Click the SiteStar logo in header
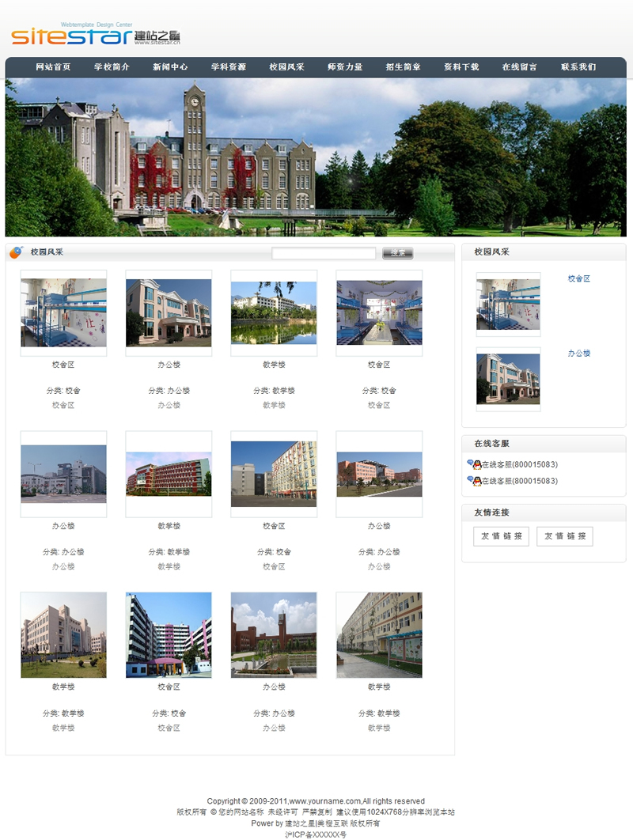The image size is (633, 840). pos(95,36)
